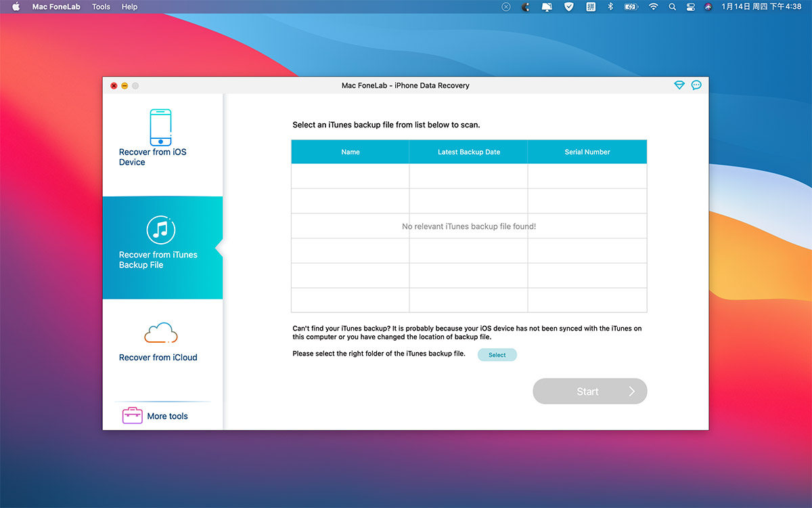Click the Siri icon in menu bar
The image size is (812, 508).
[708, 7]
